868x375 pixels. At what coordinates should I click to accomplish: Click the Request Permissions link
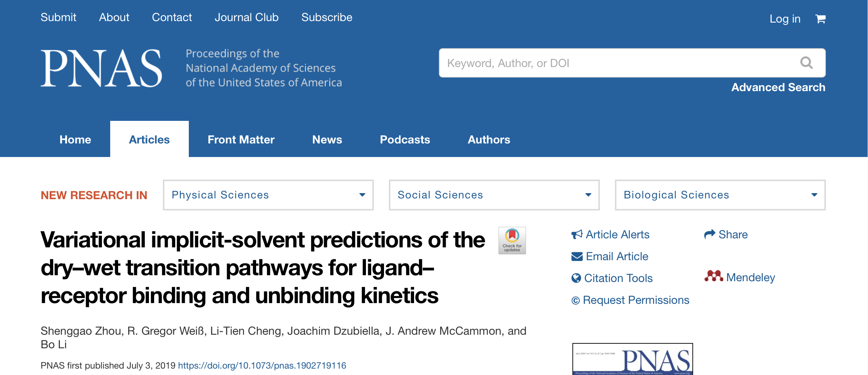(636, 300)
